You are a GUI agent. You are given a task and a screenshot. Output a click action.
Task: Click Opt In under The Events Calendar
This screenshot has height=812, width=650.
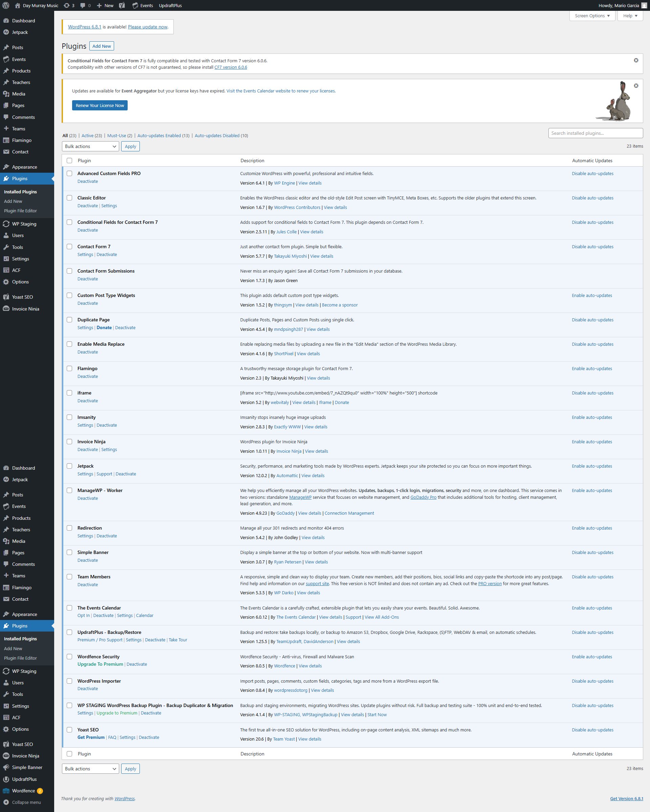[84, 615]
